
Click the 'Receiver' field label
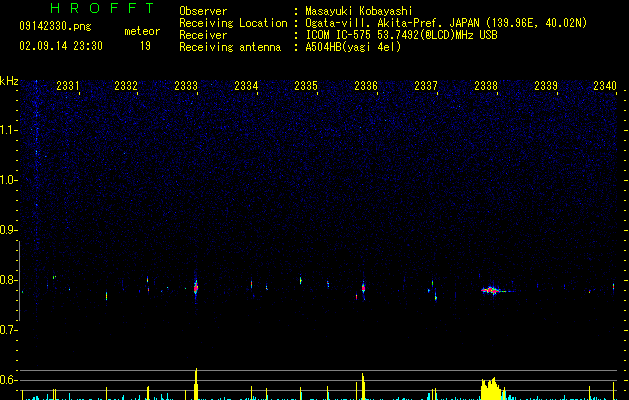tap(203, 35)
